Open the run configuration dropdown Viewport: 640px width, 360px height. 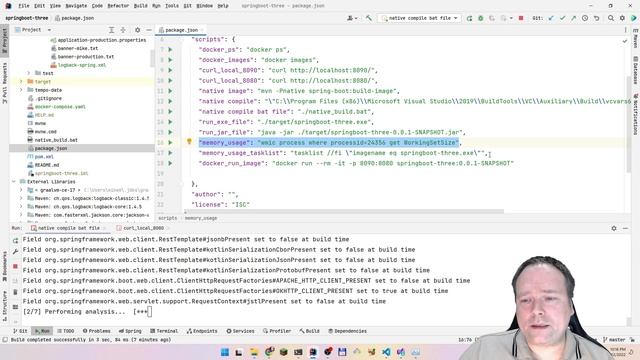(x=419, y=18)
